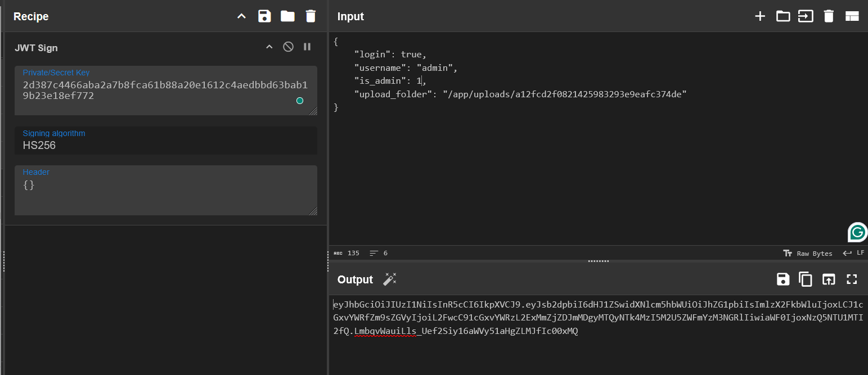Screen dimensions: 868x375
Task: Click the "upload_folder" line in Input
Action: tap(520, 94)
